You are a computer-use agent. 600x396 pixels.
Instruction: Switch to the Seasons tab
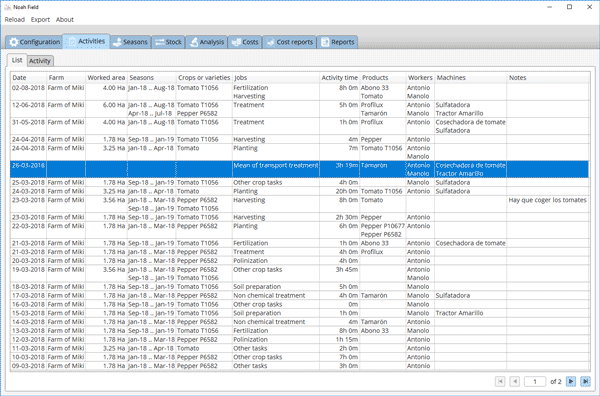[130, 42]
